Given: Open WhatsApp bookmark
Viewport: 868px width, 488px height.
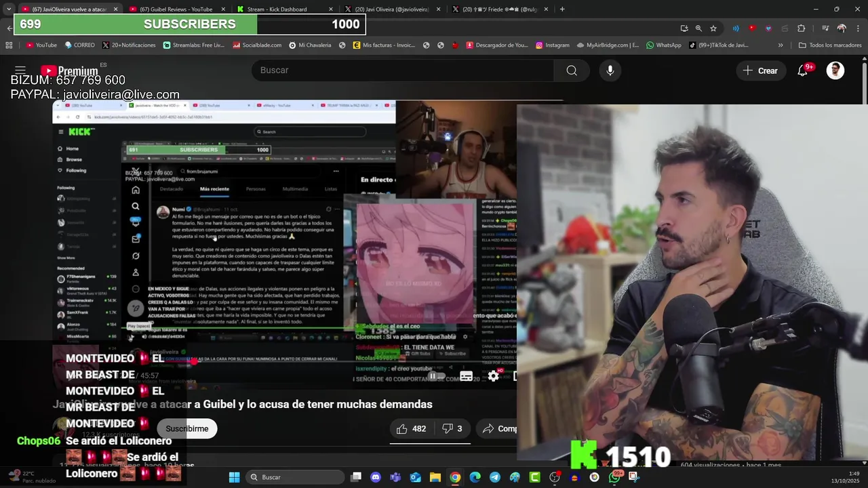Looking at the screenshot, I should (664, 45).
